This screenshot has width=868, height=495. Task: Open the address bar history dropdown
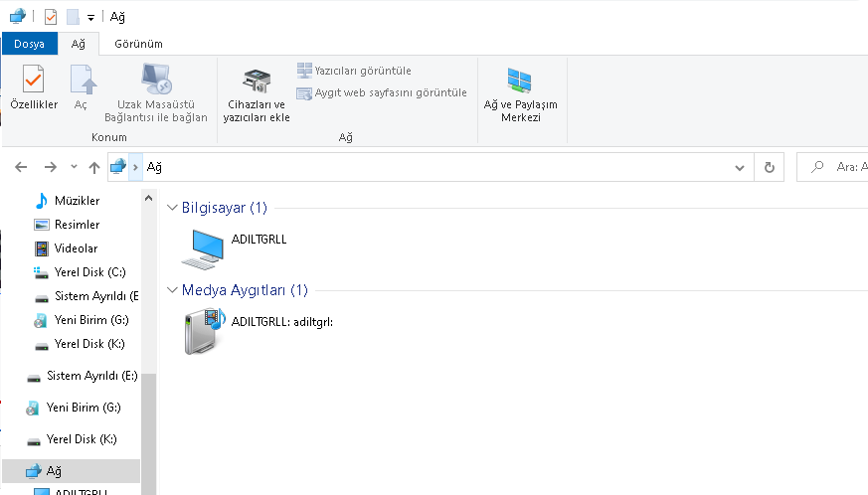pyautogui.click(x=740, y=168)
